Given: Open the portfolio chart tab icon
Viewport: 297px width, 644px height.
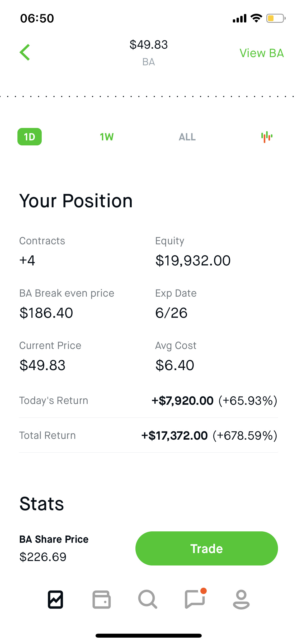Looking at the screenshot, I should tap(55, 599).
